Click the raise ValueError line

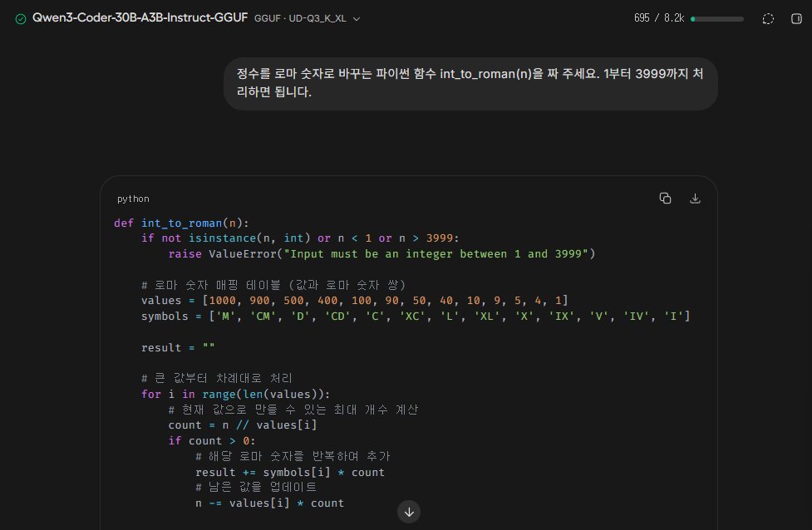[x=381, y=254]
